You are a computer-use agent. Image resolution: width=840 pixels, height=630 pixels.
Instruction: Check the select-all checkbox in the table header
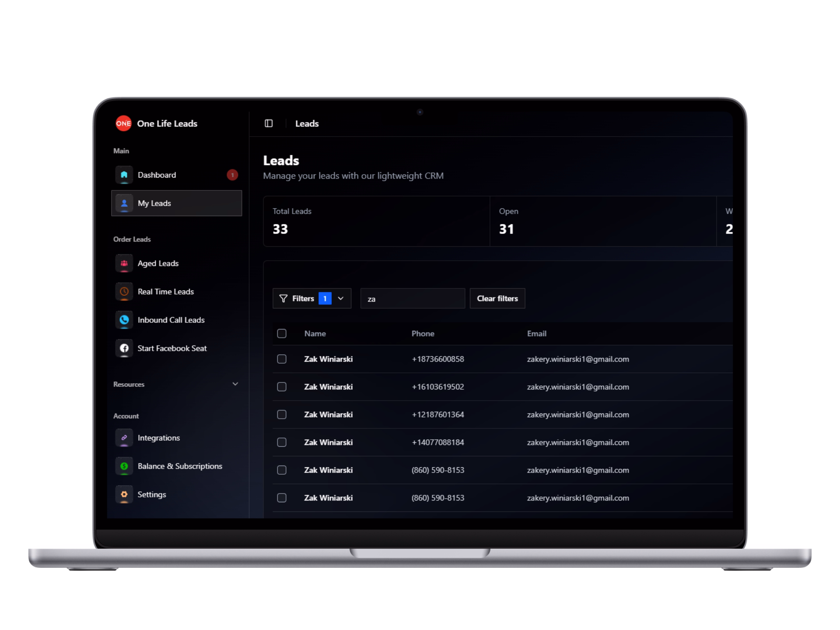point(282,333)
